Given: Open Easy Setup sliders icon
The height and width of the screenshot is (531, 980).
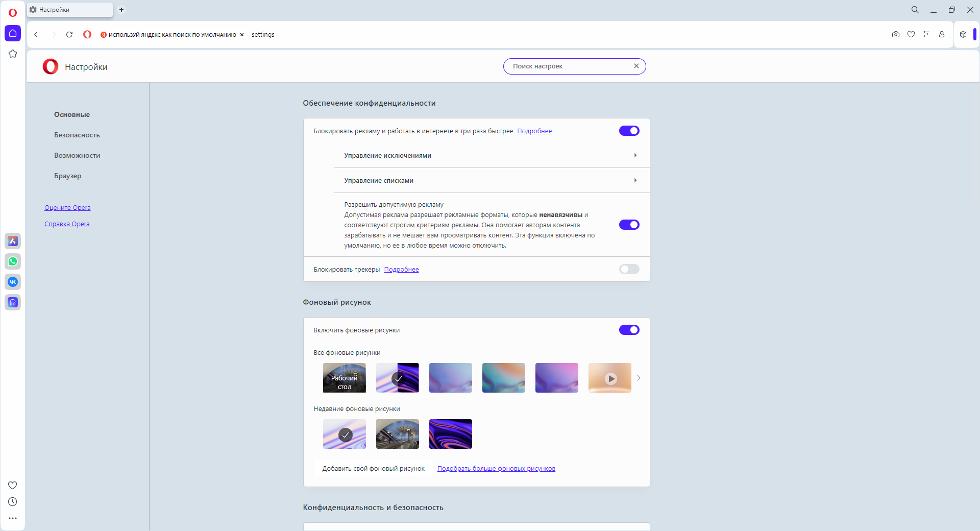Looking at the screenshot, I should (926, 35).
